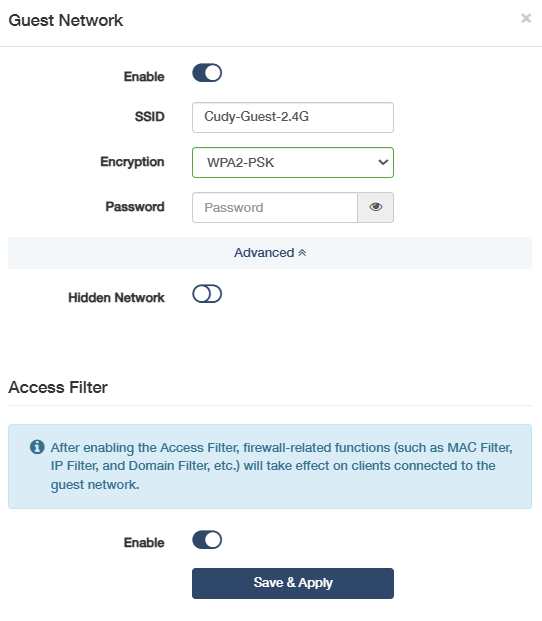This screenshot has width=542, height=621.
Task: Click the Password field label
Action: tap(135, 207)
